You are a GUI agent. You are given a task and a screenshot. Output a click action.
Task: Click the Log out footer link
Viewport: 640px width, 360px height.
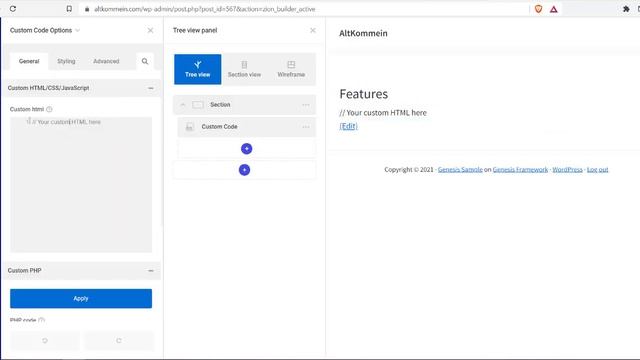[598, 169]
